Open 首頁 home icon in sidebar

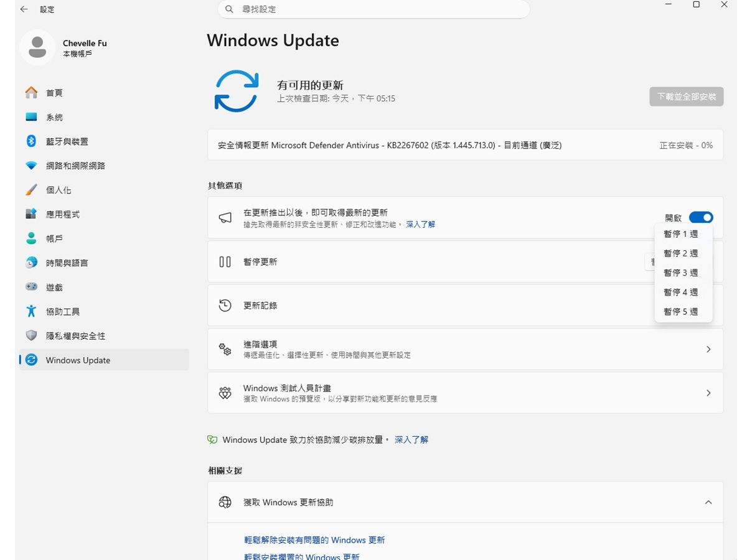click(x=31, y=93)
